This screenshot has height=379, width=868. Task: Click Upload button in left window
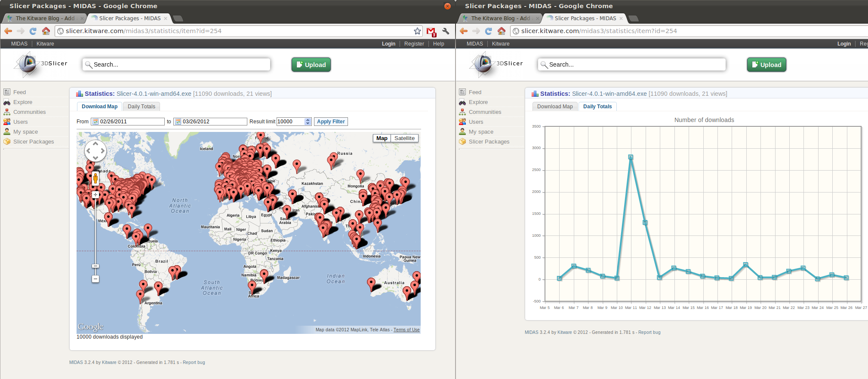pyautogui.click(x=311, y=65)
